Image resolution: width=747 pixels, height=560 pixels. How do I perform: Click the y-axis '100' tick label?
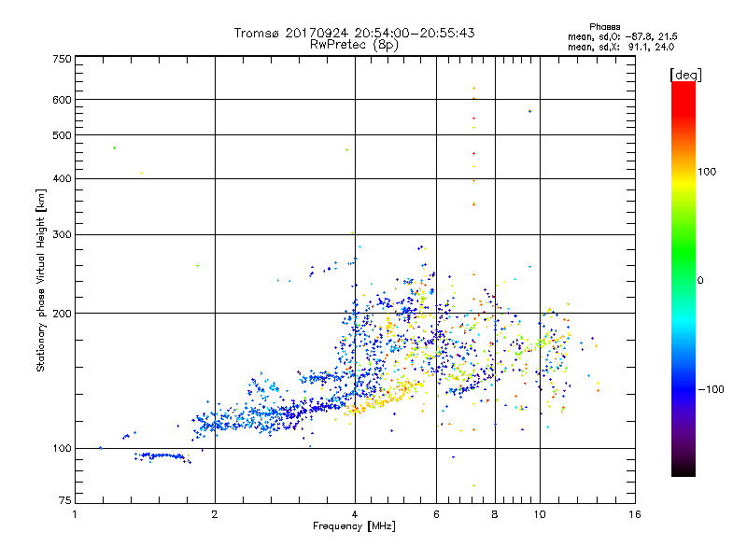click(x=63, y=448)
